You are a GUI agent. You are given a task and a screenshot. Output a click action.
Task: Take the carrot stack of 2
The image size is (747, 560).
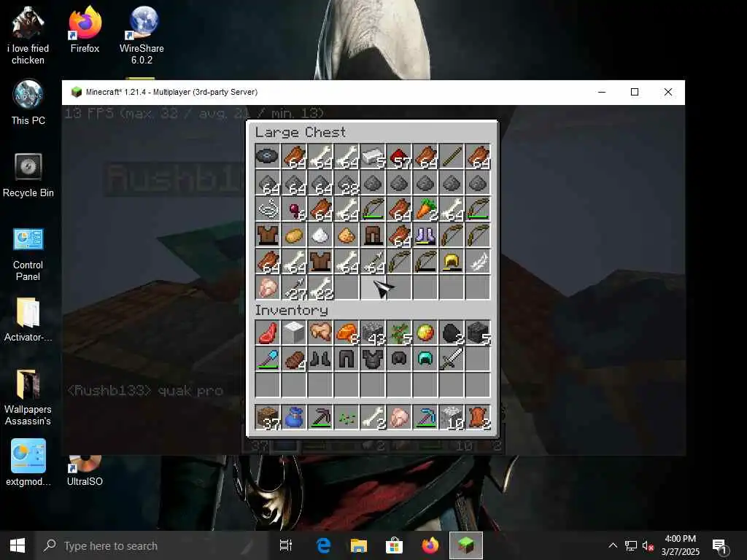(x=425, y=209)
